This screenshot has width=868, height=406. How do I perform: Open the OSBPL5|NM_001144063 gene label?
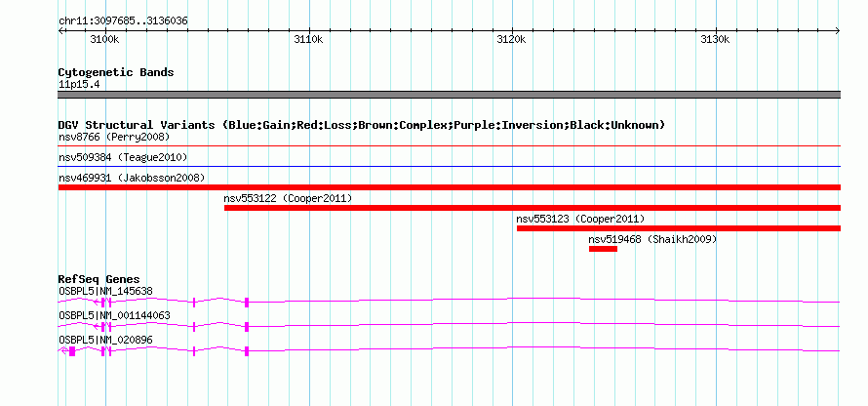point(114,315)
